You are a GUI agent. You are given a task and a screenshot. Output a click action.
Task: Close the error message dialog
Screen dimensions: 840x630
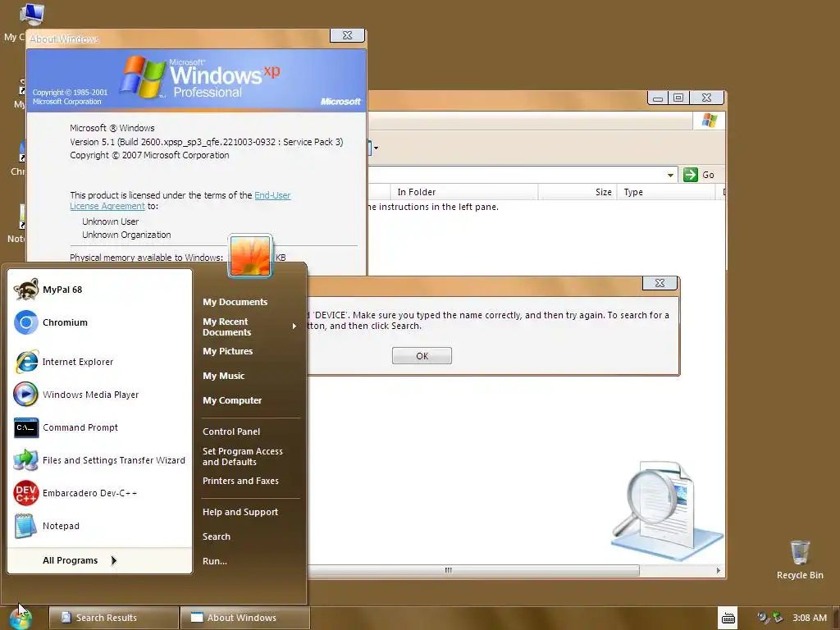click(x=660, y=283)
